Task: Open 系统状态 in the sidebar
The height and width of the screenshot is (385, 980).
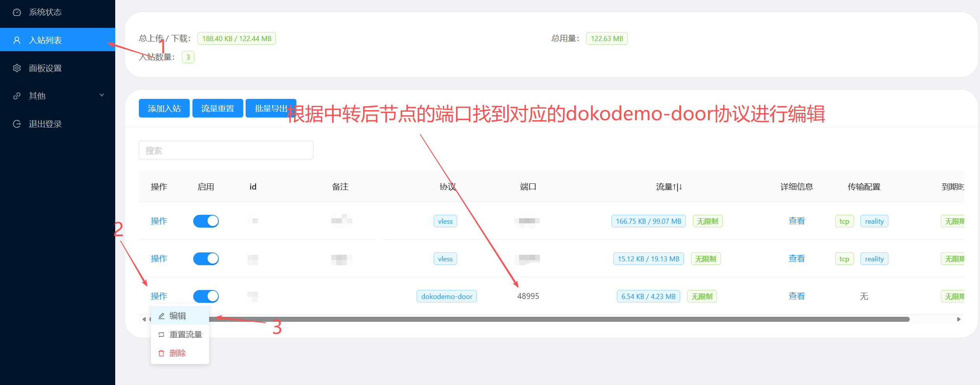Action: pyautogui.click(x=57, y=12)
